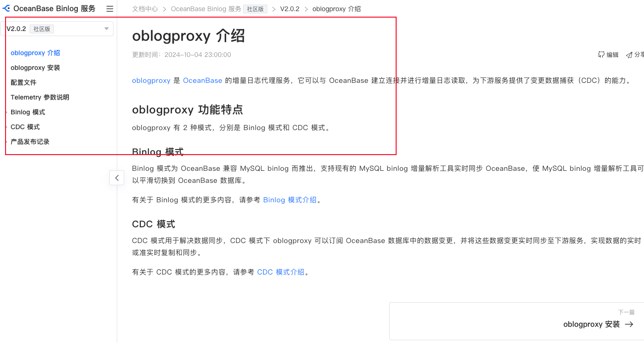Click OceanBase Binlog 服务 breadcrumb
Image resolution: width=644 pixels, height=343 pixels.
206,9
